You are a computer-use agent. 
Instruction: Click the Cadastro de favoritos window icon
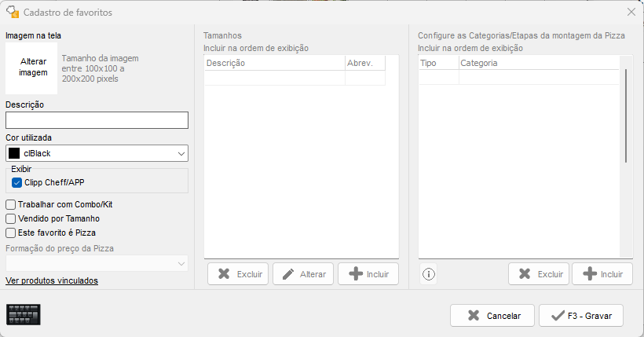click(13, 12)
